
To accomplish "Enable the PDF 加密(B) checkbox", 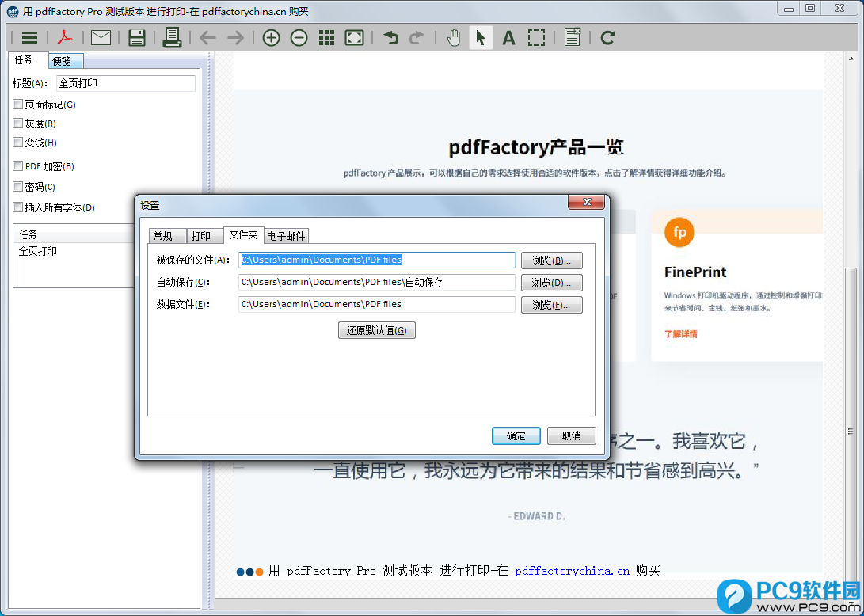I will point(18,166).
